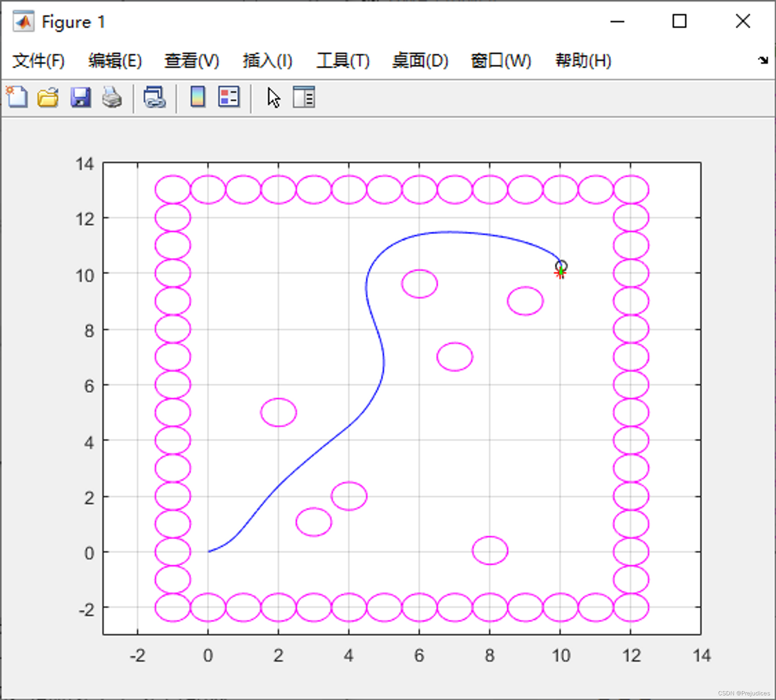Select the Edit Plot arrow tool
Viewport: 776px width, 700px height.
point(274,97)
